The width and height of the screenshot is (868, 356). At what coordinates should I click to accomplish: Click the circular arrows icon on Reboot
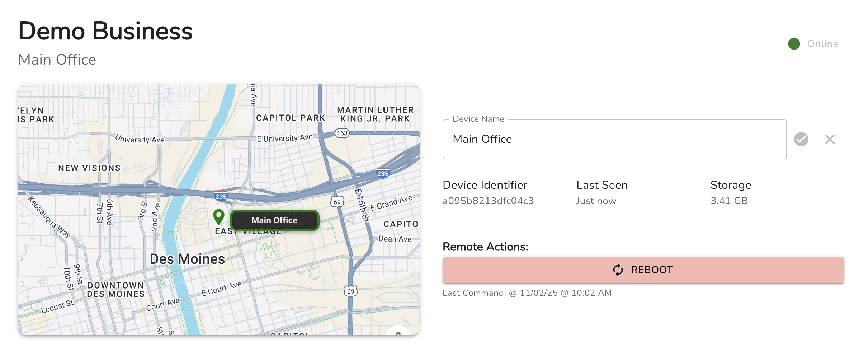(618, 270)
